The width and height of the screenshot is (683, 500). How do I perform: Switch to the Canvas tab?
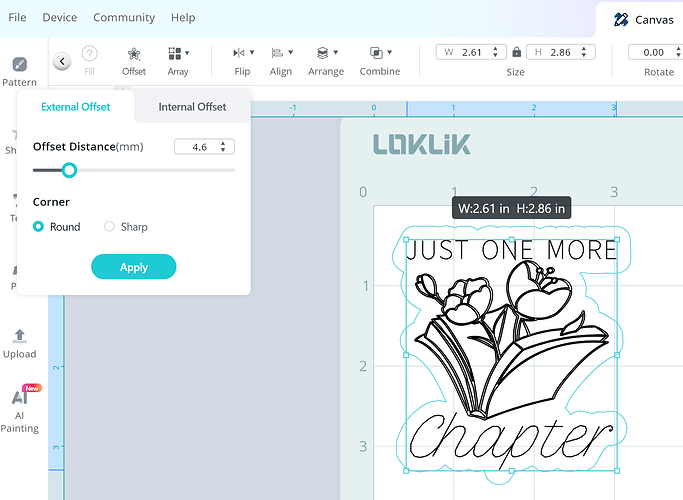coord(643,20)
